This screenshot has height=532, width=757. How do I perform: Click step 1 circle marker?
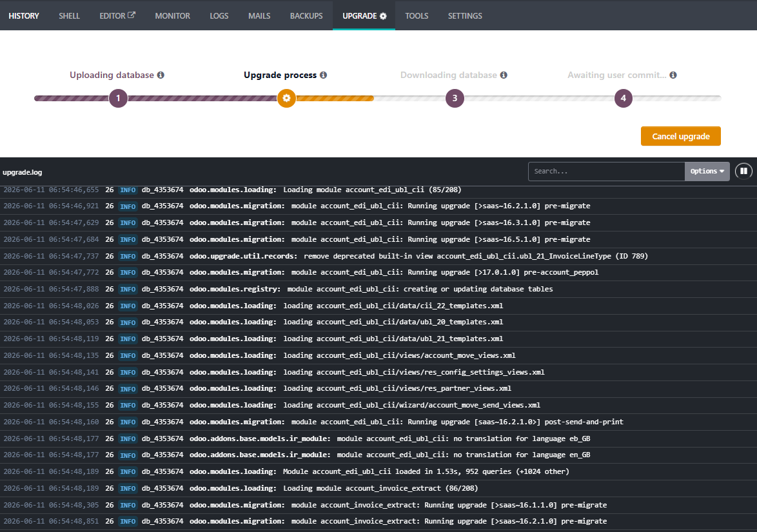(118, 99)
